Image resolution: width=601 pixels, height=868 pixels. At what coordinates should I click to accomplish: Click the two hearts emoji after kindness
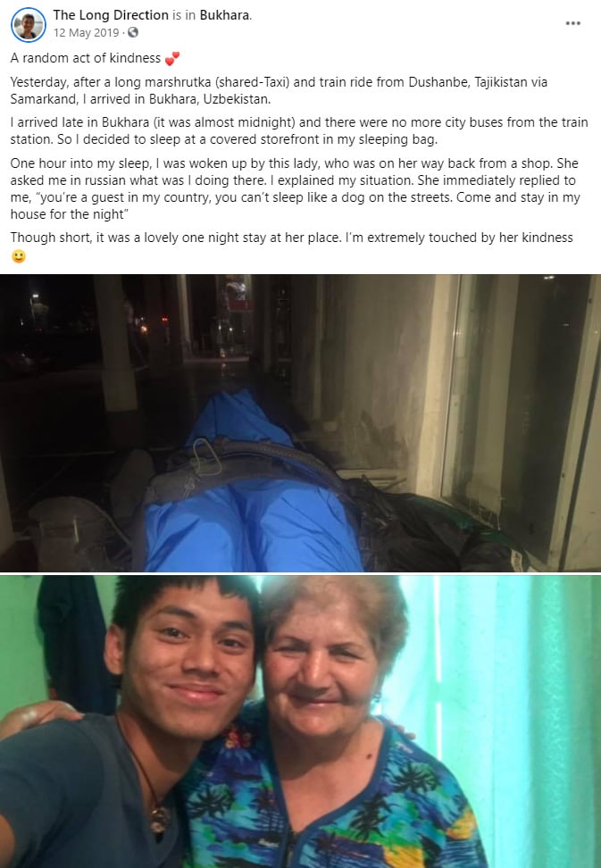(x=172, y=58)
